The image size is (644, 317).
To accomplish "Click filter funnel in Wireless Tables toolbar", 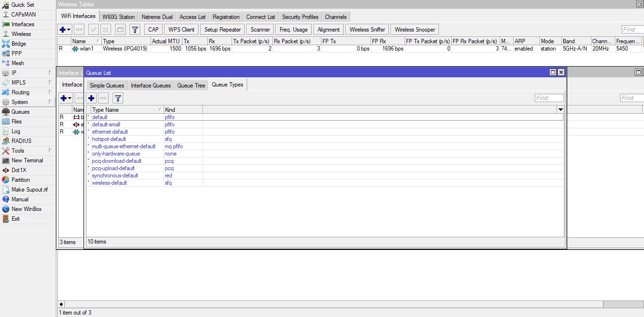I will click(x=135, y=30).
